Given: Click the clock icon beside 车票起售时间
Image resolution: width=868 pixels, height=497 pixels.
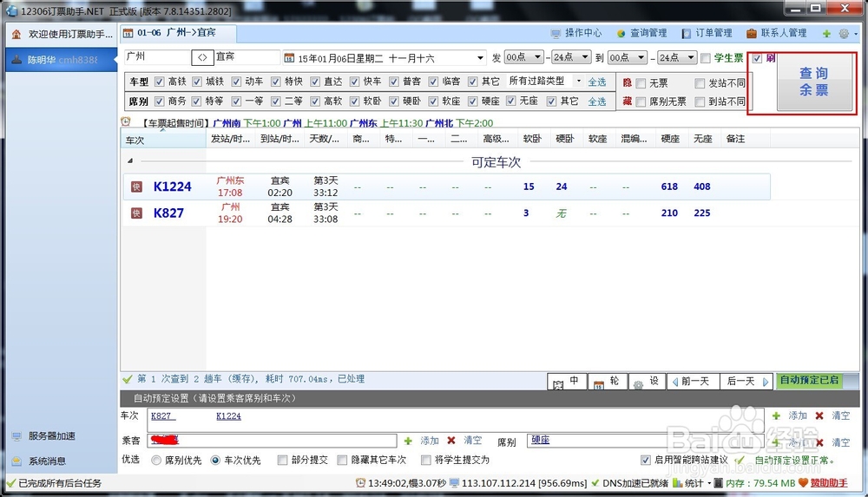Looking at the screenshot, I should tap(126, 121).
